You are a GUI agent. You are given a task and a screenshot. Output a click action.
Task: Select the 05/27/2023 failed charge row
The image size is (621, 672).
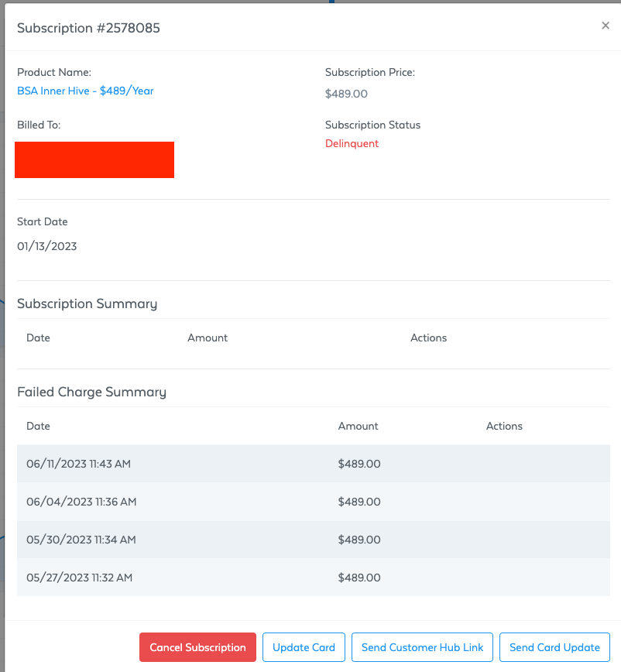[x=310, y=578]
